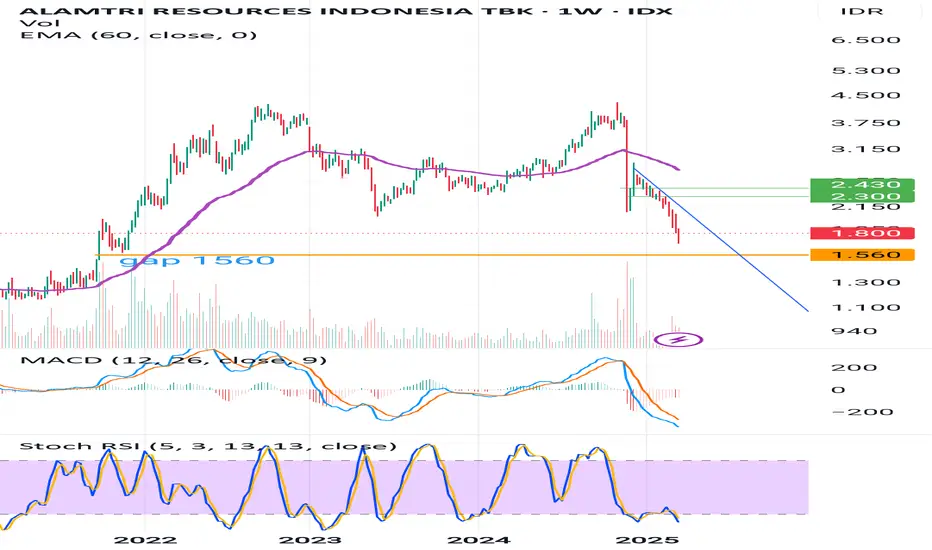Screen dimensions: 932x550
Task: Click the 6.500 price scale value
Action: pyautogui.click(x=866, y=40)
